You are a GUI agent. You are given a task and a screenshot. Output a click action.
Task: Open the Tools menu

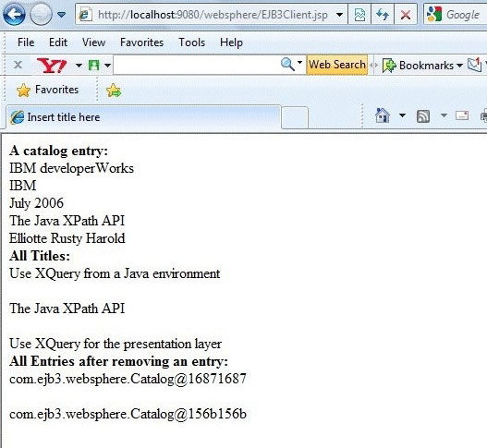(191, 42)
